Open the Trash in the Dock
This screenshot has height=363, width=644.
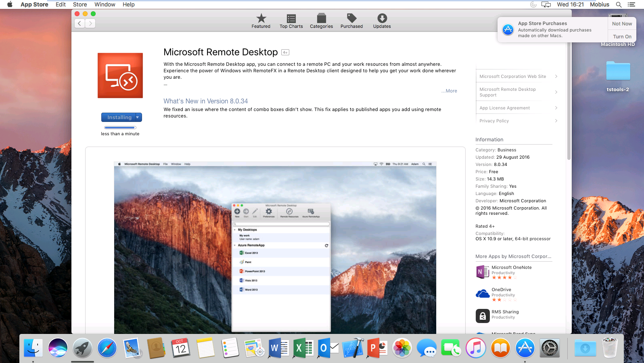coord(610,348)
